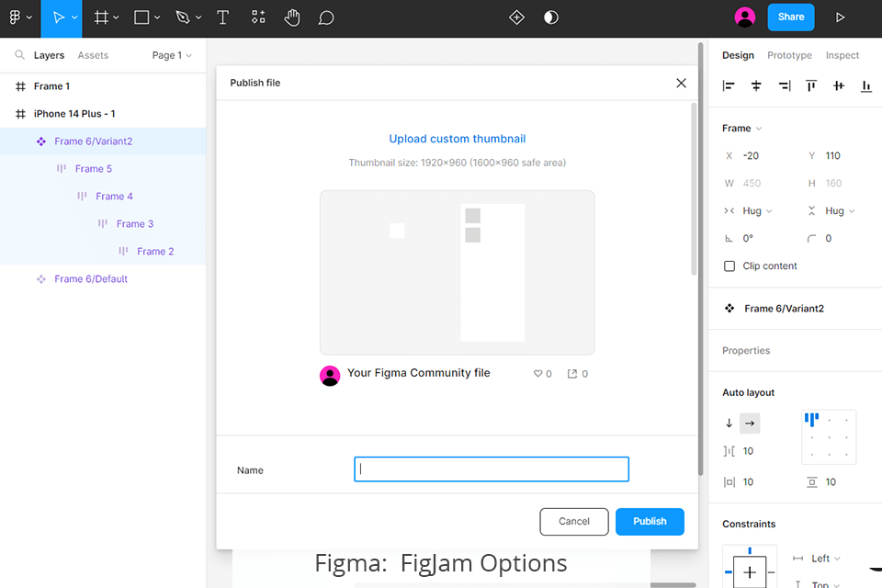Align top icon in Design panel
Viewport: 882px width, 588px height.
(811, 86)
